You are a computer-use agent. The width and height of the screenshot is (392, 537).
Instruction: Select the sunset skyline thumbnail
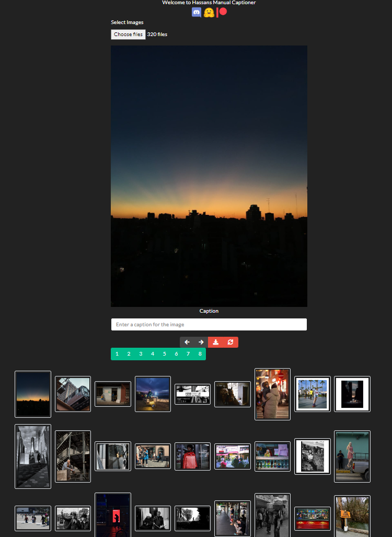click(33, 394)
